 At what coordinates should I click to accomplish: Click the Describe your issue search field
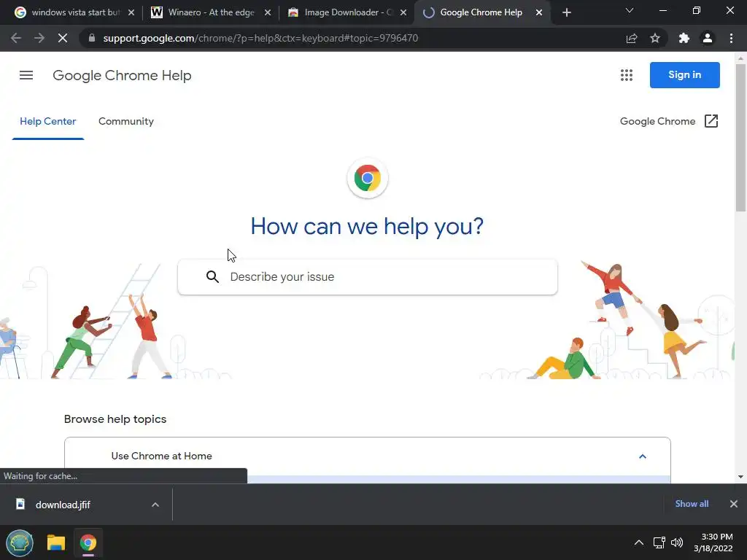tap(368, 276)
